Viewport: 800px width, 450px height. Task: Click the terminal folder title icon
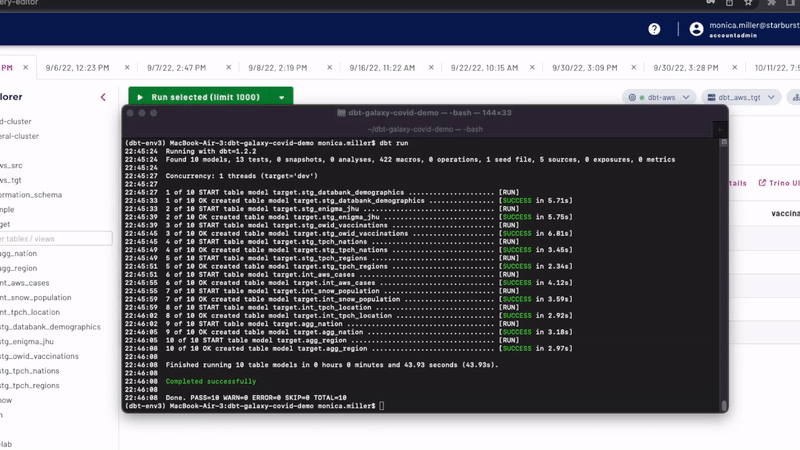(x=341, y=113)
